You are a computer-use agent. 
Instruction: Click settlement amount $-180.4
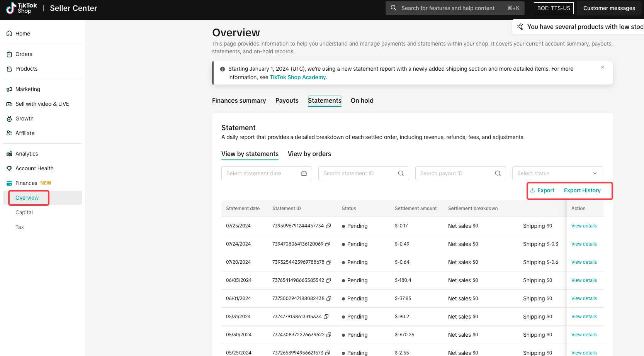[x=403, y=280]
